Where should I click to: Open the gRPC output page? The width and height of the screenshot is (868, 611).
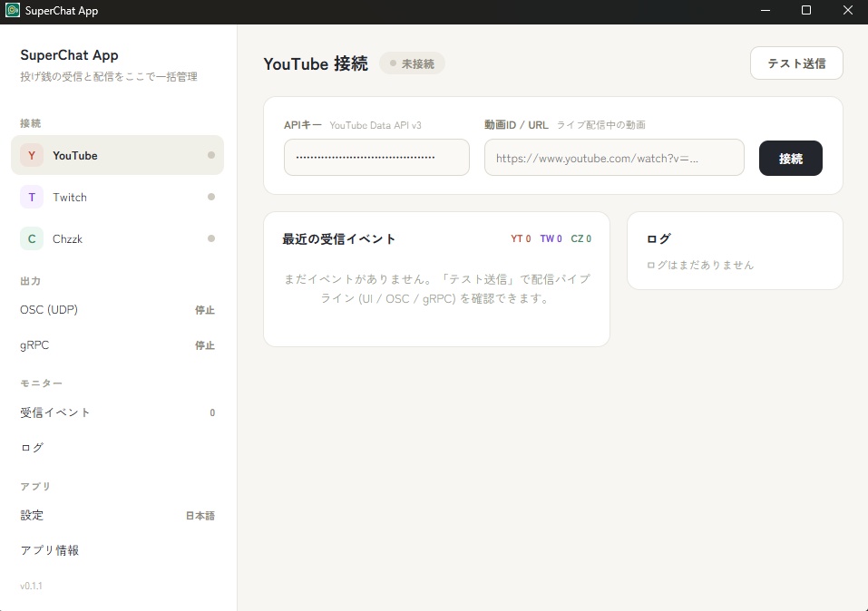tap(117, 345)
